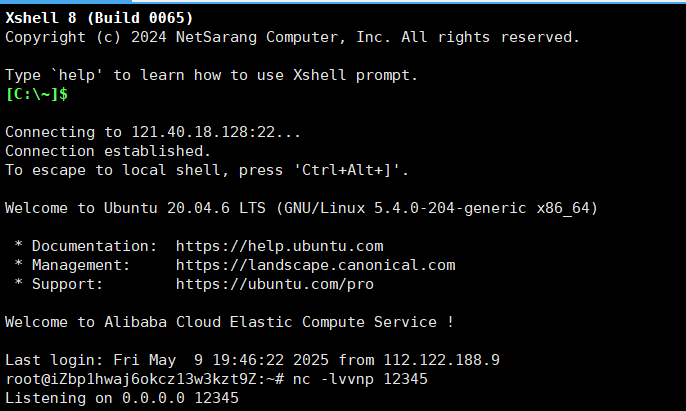Screen dimensions: 686x411
Task: Click the 'Welcome to Ubuntu 20.04.6 LTS' text
Action: pyautogui.click(x=135, y=208)
